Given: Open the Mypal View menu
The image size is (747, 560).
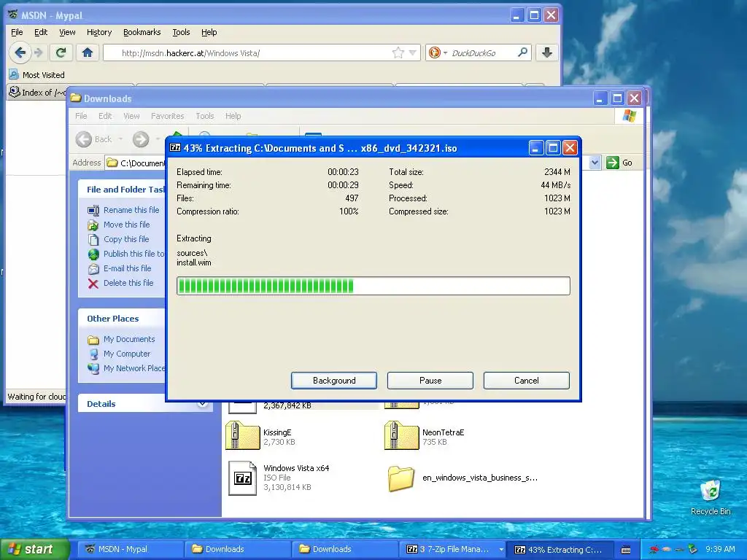Looking at the screenshot, I should [x=67, y=32].
